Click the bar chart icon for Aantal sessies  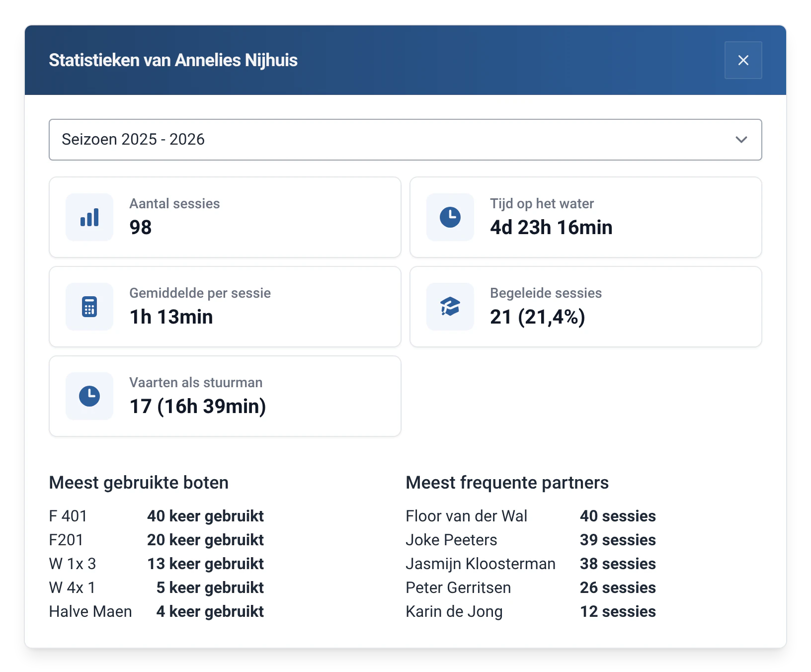89,217
